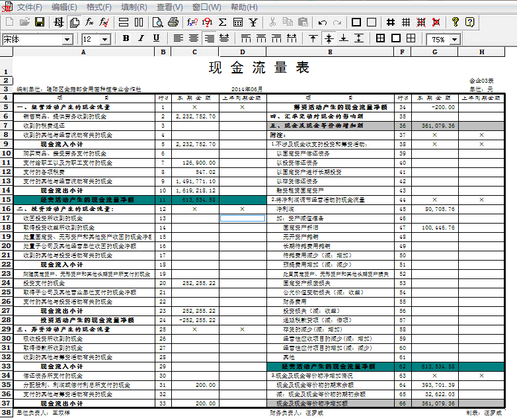517x420 pixels.
Task: Toggle Bold formatting button
Action: (x=126, y=38)
